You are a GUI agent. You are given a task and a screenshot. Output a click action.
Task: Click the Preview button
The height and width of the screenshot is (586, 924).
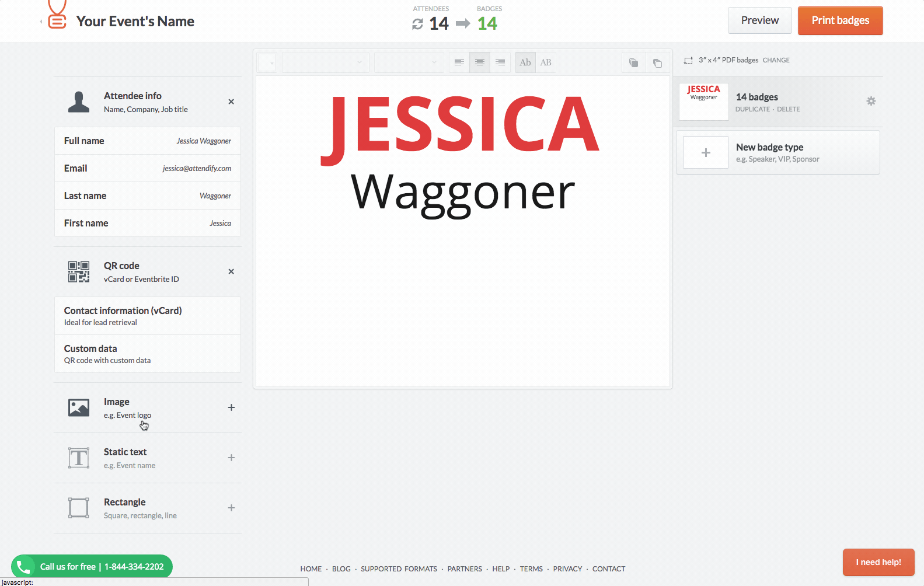click(760, 20)
